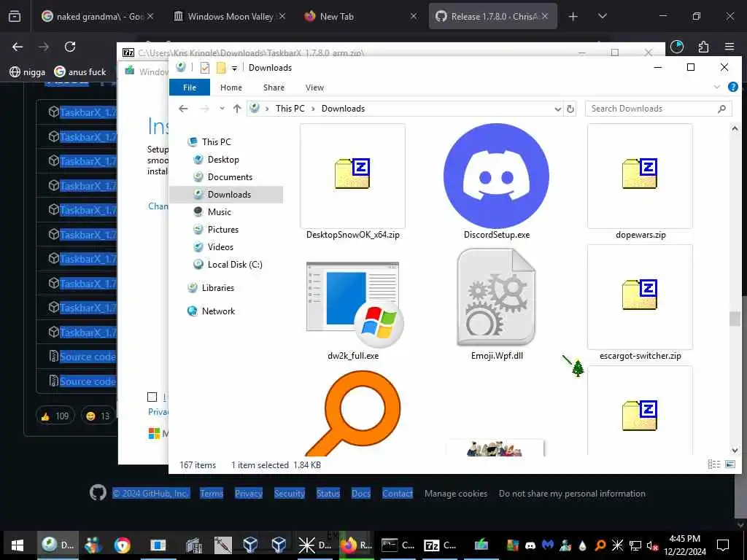This screenshot has height=560, width=747.
Task: Click the Docs footer link
Action: pyautogui.click(x=361, y=494)
